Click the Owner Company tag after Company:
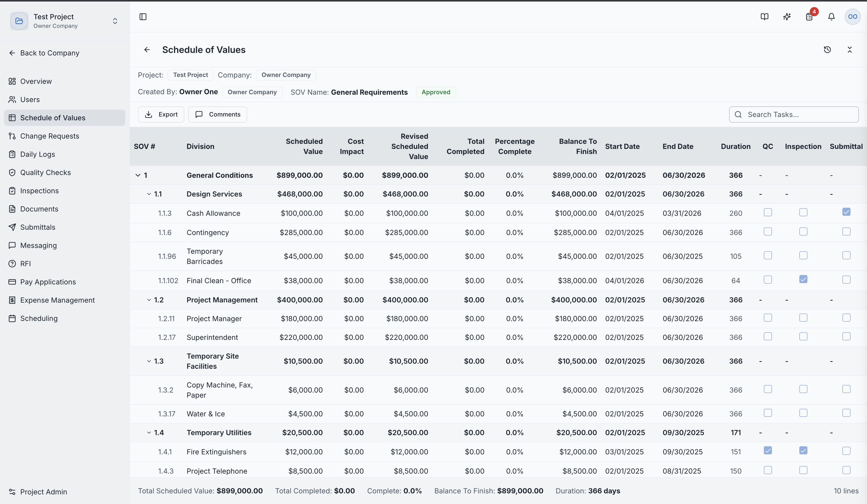The width and height of the screenshot is (867, 504). [286, 75]
